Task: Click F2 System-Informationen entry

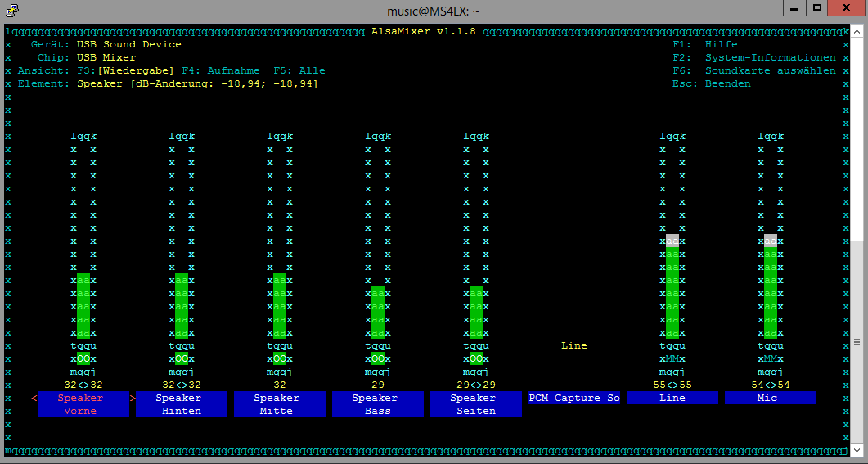Action: pos(754,57)
